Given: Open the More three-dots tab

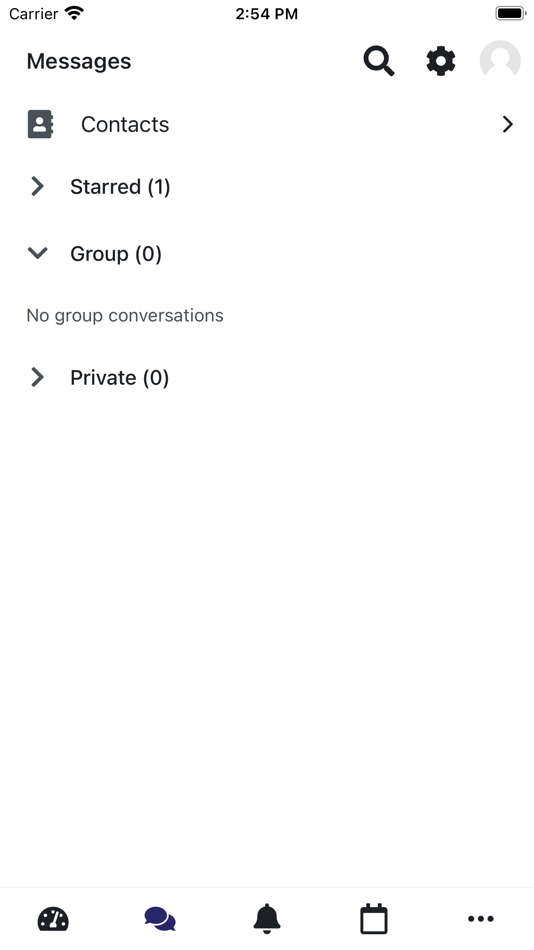Looking at the screenshot, I should click(481, 919).
